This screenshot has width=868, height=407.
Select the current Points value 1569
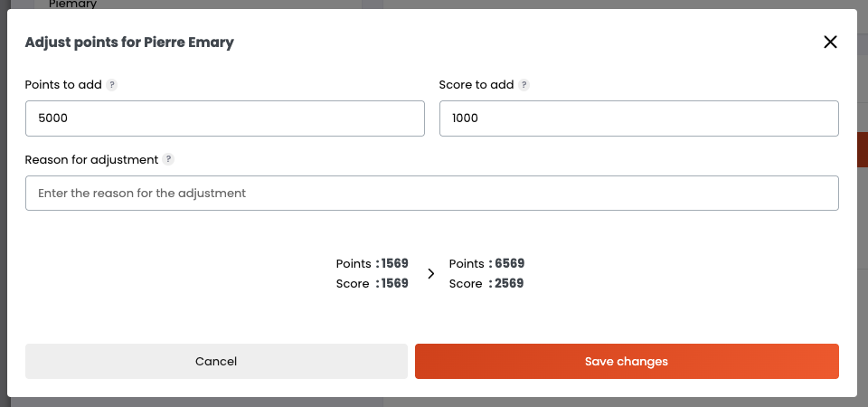(394, 264)
